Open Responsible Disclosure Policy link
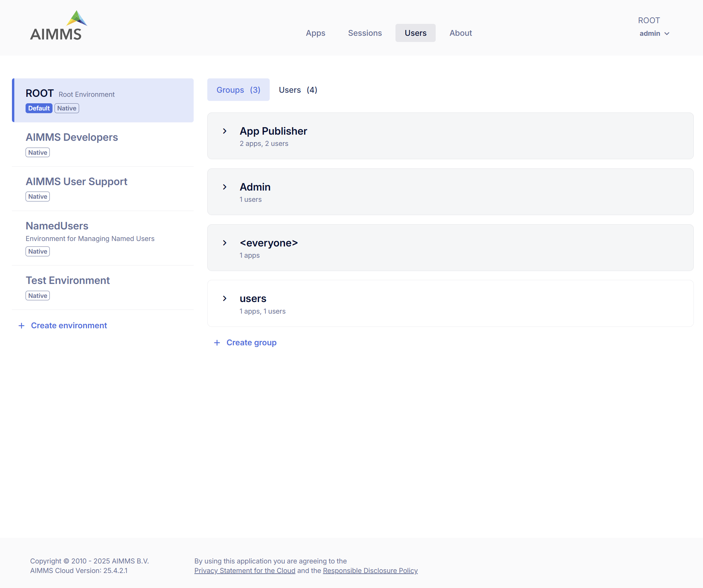 click(370, 571)
